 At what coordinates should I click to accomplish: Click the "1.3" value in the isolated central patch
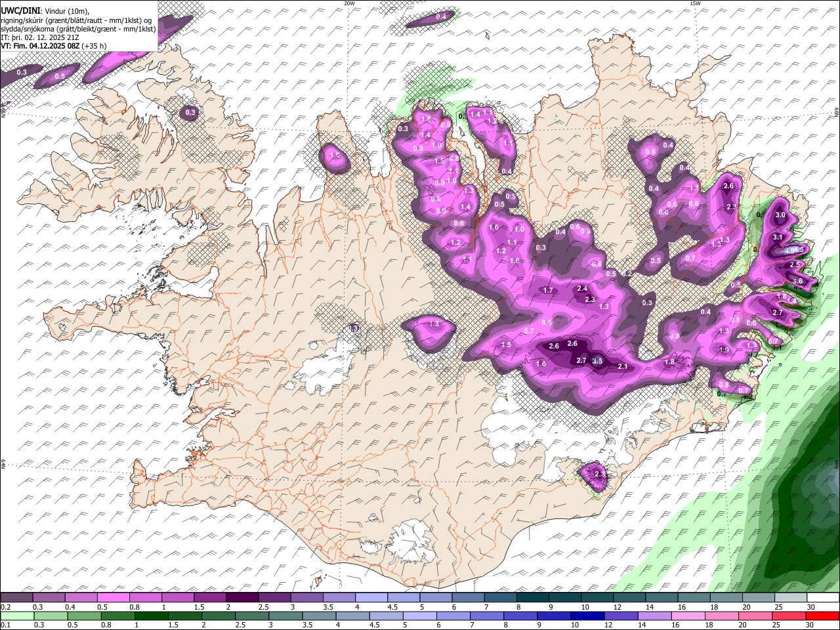pyautogui.click(x=434, y=324)
